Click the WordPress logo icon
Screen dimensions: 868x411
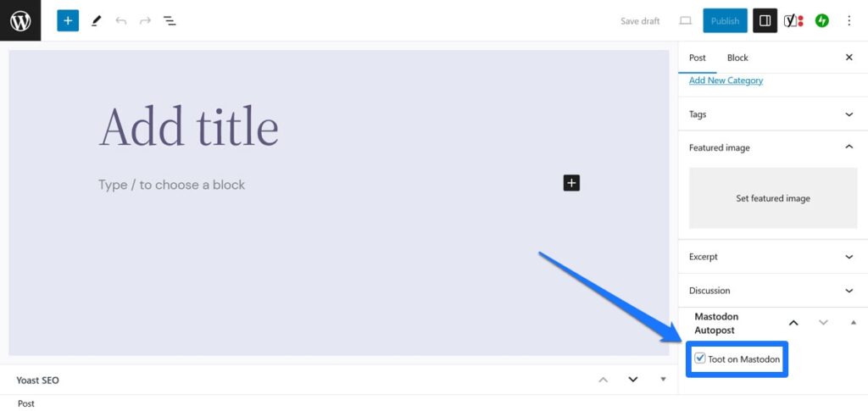click(x=20, y=20)
